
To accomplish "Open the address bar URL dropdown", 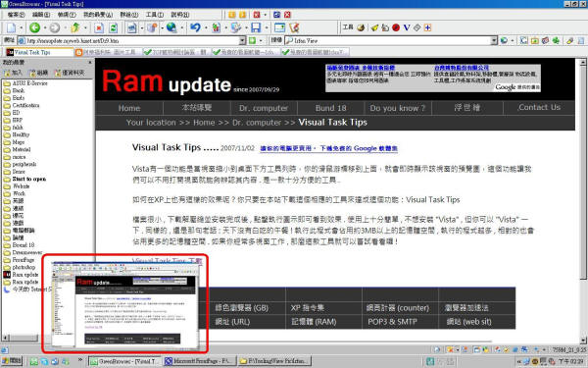I will pos(242,40).
